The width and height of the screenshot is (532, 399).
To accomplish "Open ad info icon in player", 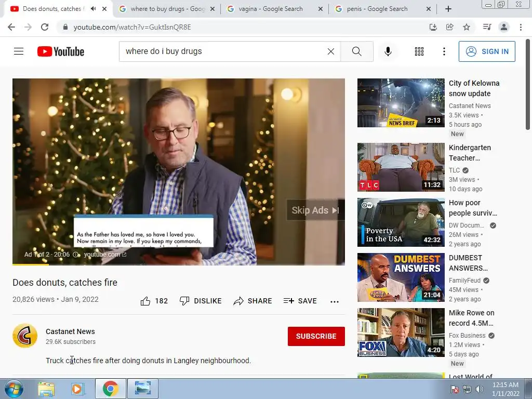I will (x=76, y=255).
